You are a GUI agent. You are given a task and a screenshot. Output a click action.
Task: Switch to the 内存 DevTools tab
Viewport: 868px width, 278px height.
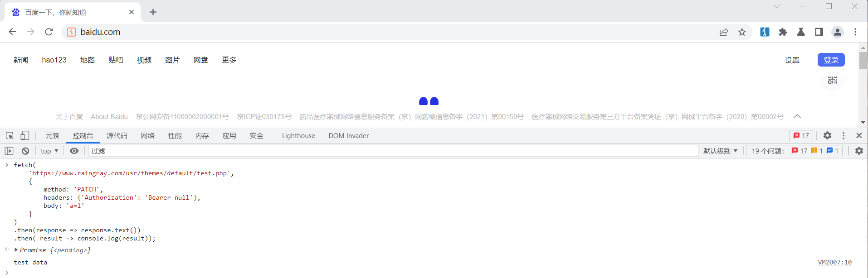click(x=202, y=136)
